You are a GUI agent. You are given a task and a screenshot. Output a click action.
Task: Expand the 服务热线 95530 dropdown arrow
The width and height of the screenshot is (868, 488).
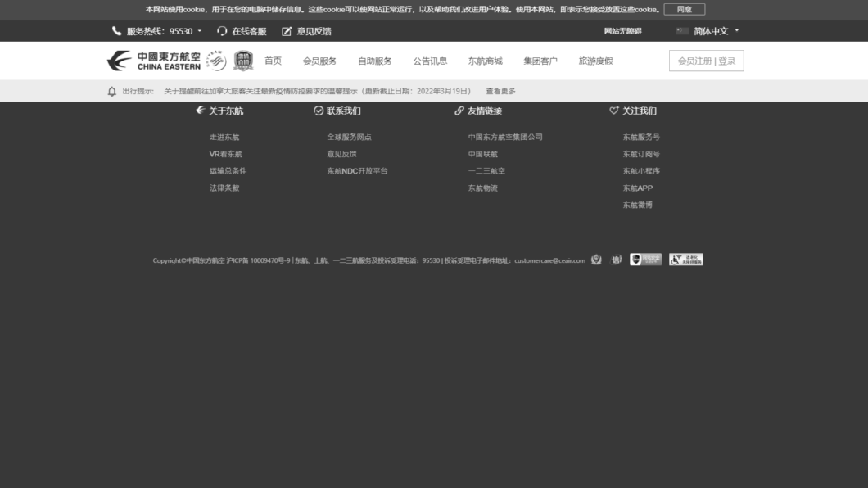(x=200, y=32)
